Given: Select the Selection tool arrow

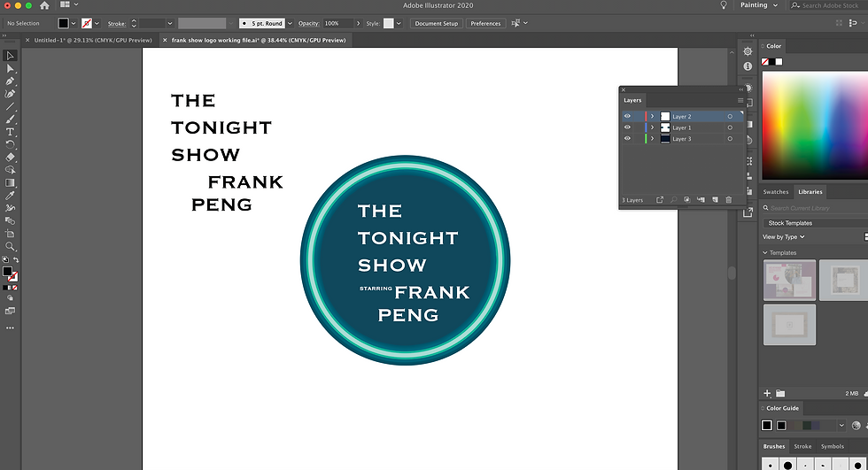Looking at the screenshot, I should click(x=10, y=55).
